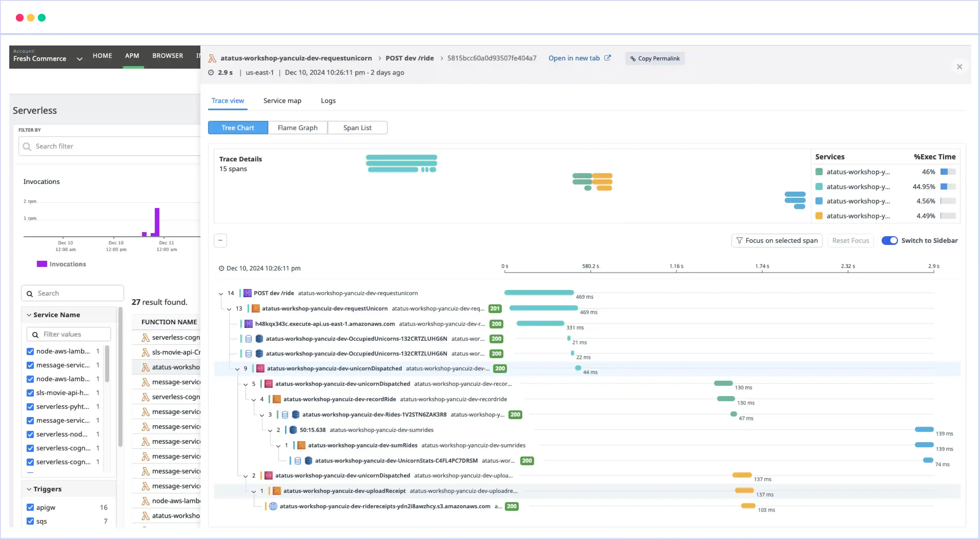Screen dimensions: 980x539
Task: Click the Service Map tab icon
Action: [282, 100]
